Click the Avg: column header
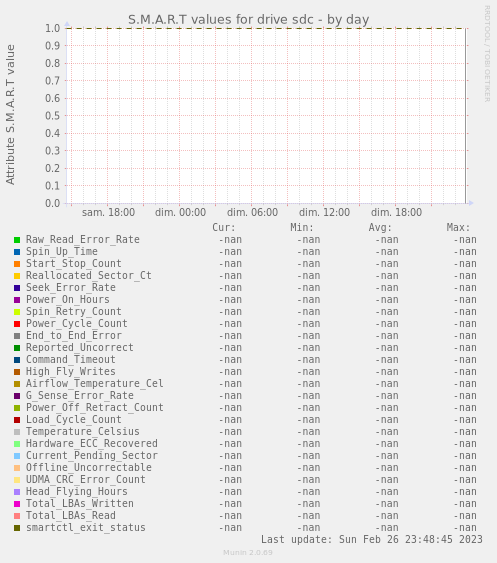 (x=380, y=228)
